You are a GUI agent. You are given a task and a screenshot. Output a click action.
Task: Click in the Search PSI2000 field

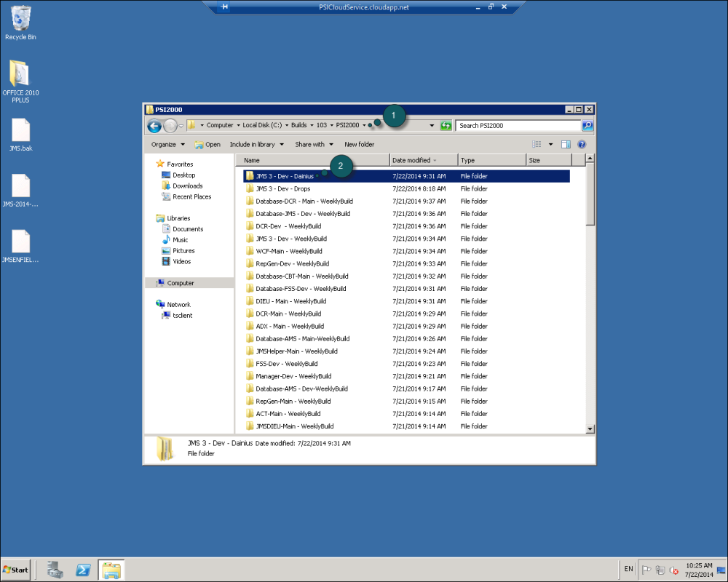(518, 125)
